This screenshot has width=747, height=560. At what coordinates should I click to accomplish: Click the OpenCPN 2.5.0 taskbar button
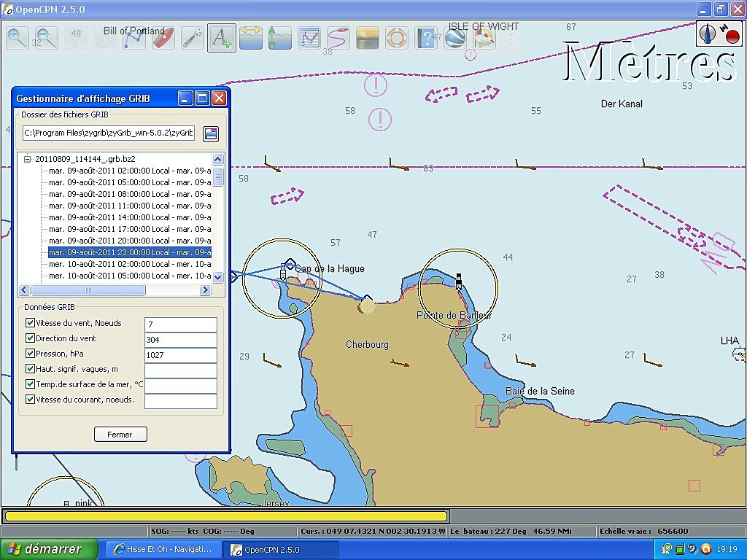tap(282, 549)
